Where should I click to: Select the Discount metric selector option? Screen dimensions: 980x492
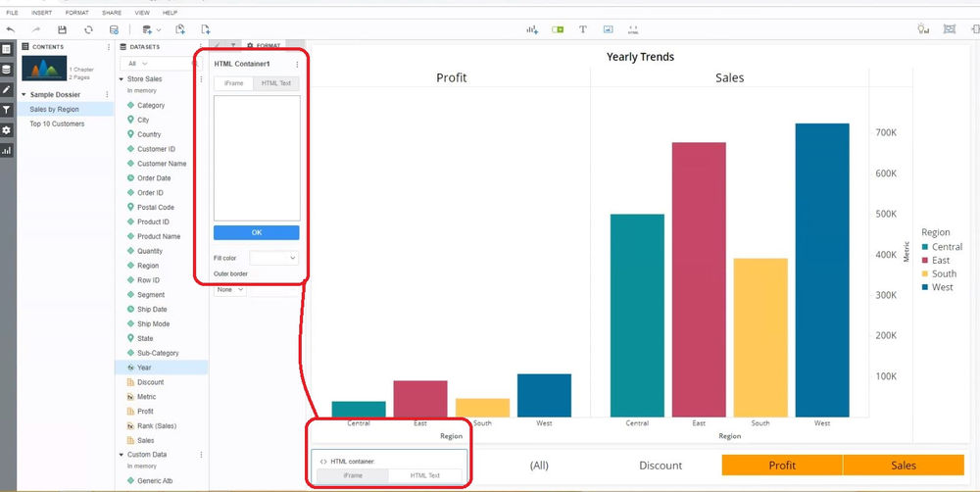tap(661, 466)
